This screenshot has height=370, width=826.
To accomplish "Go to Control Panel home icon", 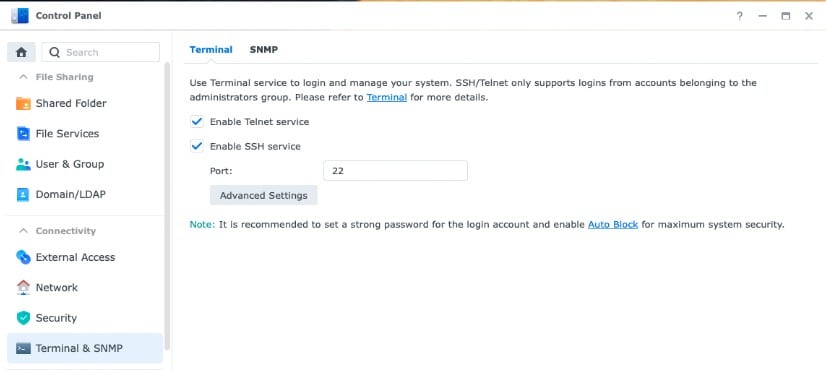I will (21, 52).
